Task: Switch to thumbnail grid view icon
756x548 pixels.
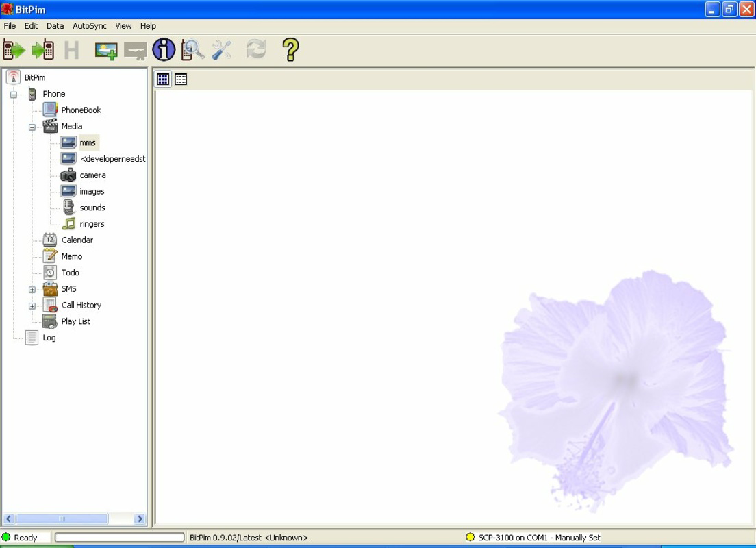Action: click(163, 79)
